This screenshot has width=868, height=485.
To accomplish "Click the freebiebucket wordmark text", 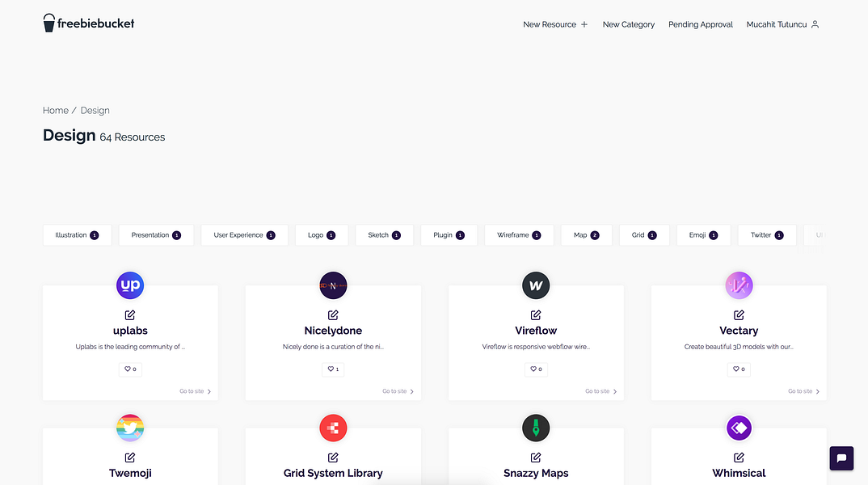I will click(x=95, y=23).
